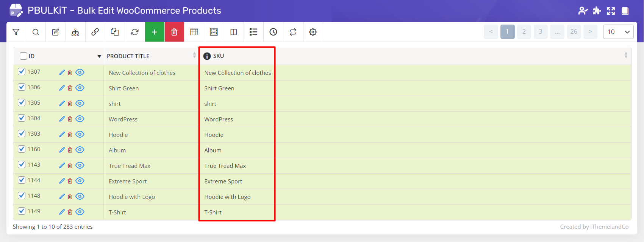Sort by the Product Title column arrows
The image size is (644, 242).
(x=194, y=56)
